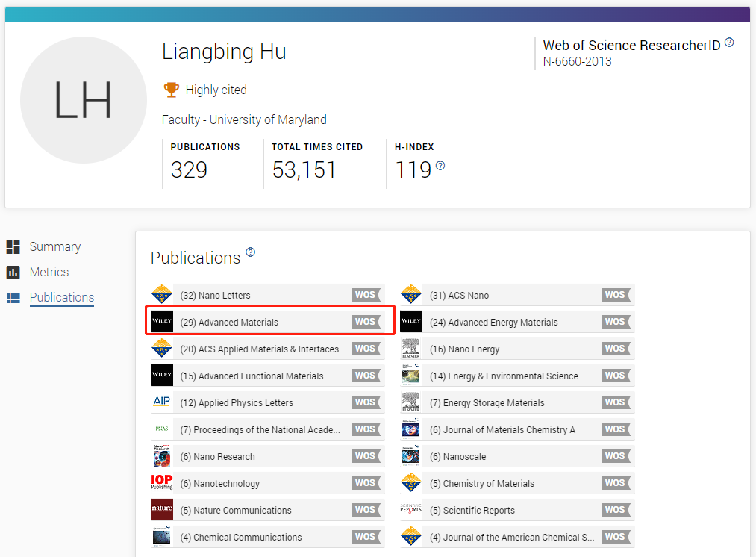
Task: Click the WOS badge for ACS Nano
Action: tap(616, 295)
